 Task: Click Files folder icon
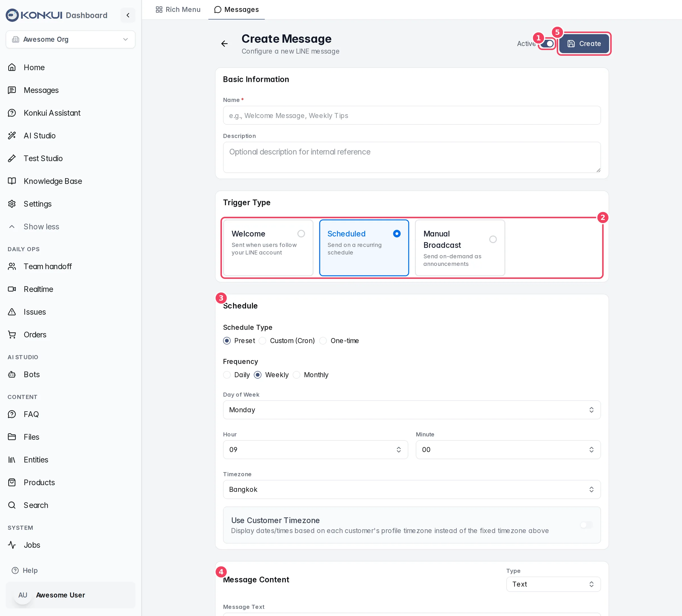[12, 437]
